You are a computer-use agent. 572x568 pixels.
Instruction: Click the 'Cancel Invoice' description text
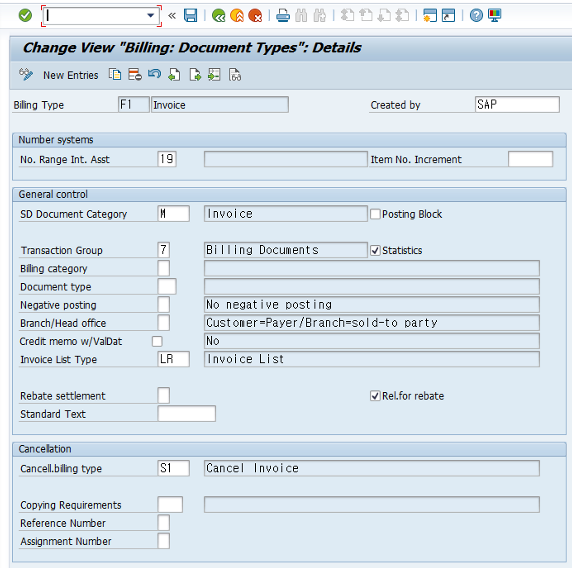252,468
